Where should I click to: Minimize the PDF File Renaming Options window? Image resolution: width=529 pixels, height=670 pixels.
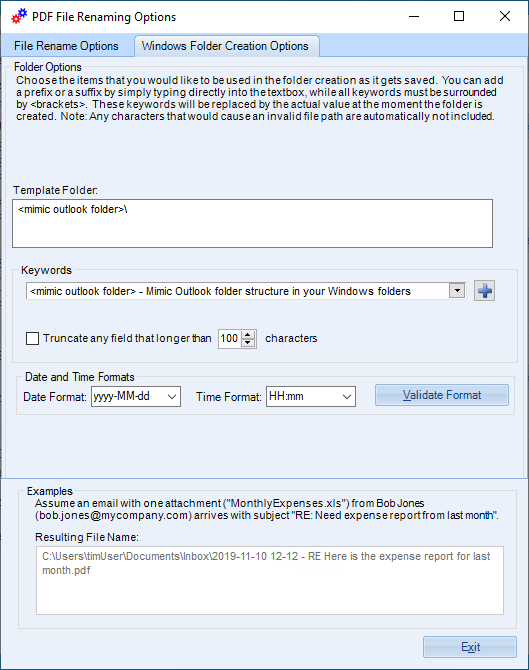pyautogui.click(x=414, y=16)
